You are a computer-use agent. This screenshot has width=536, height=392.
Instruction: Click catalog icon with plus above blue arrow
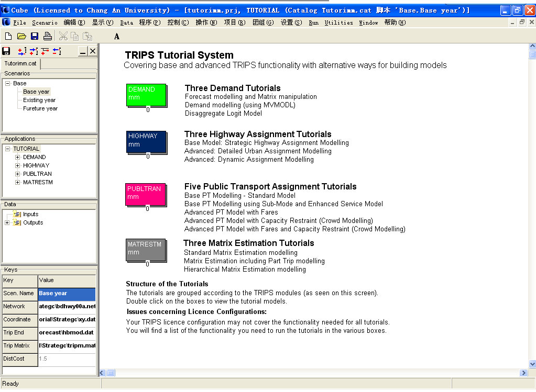click(22, 51)
